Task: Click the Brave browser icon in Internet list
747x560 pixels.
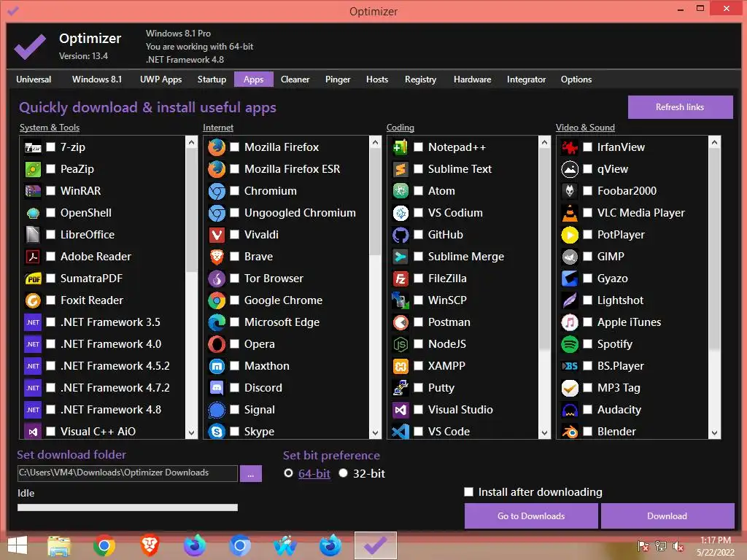Action: point(217,257)
